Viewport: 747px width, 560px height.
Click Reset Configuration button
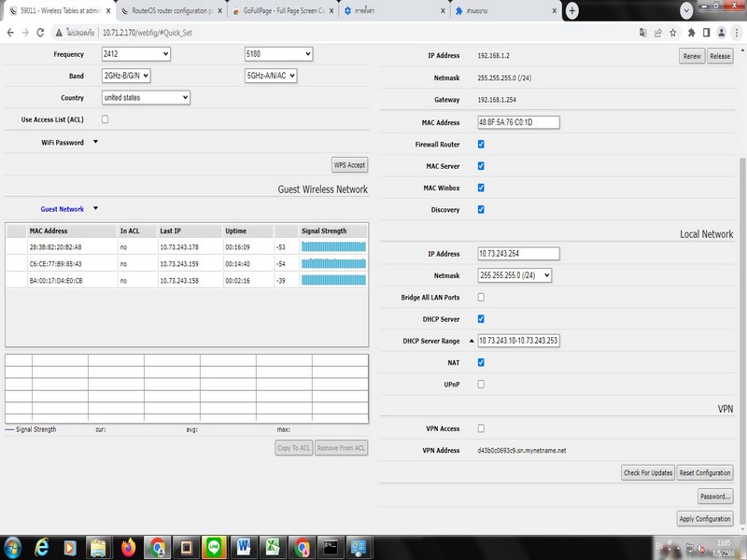click(x=705, y=473)
